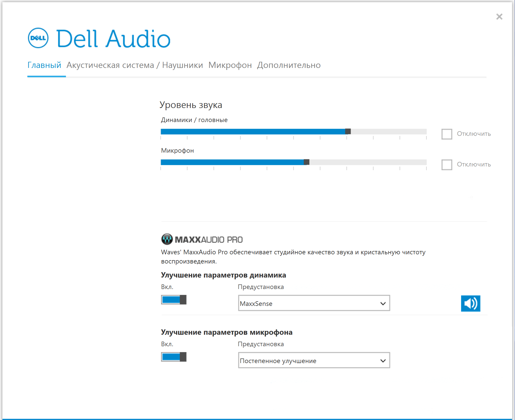Tick Отключить checkbox for Микрофон volume
The width and height of the screenshot is (515, 420).
click(447, 164)
